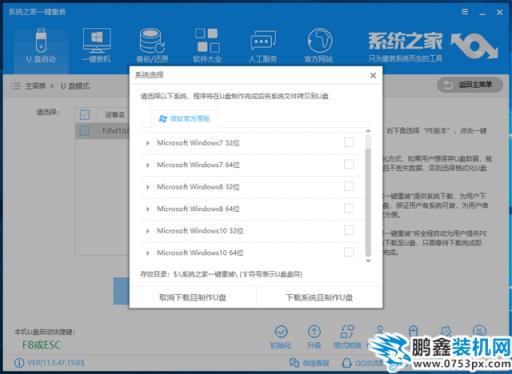Click 下载系统且制作U盘 button
The height and width of the screenshot is (374, 512).
coord(319,297)
